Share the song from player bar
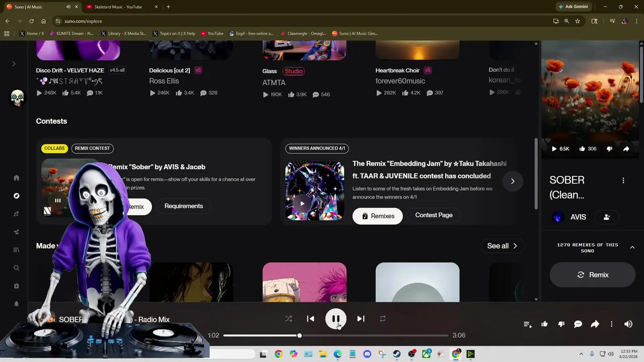The height and width of the screenshot is (362, 644). (595, 324)
